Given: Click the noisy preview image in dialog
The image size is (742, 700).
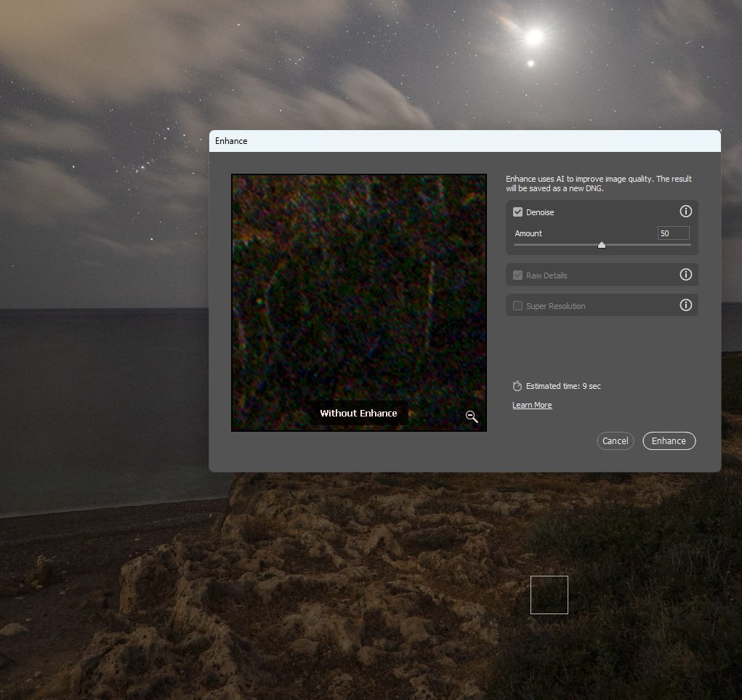Looking at the screenshot, I should coord(358,291).
